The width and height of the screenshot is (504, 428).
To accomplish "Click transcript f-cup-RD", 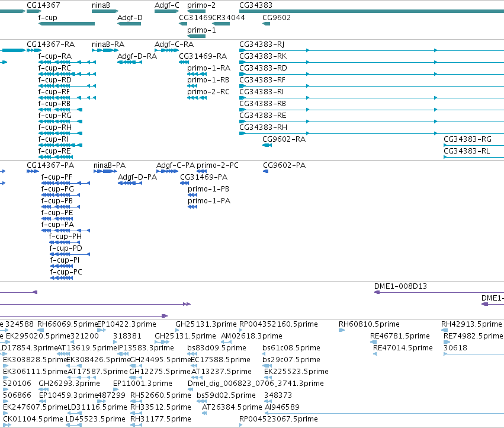I will click(x=54, y=80).
